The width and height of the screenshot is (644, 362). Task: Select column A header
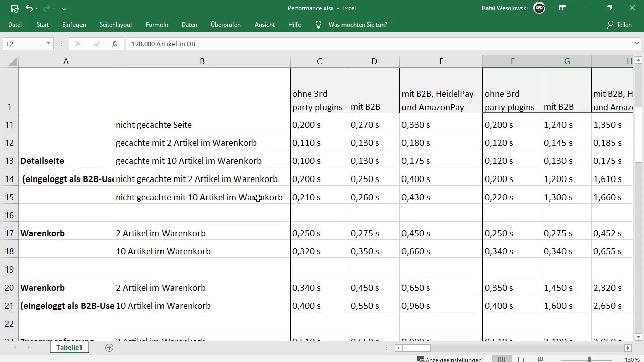tap(66, 61)
